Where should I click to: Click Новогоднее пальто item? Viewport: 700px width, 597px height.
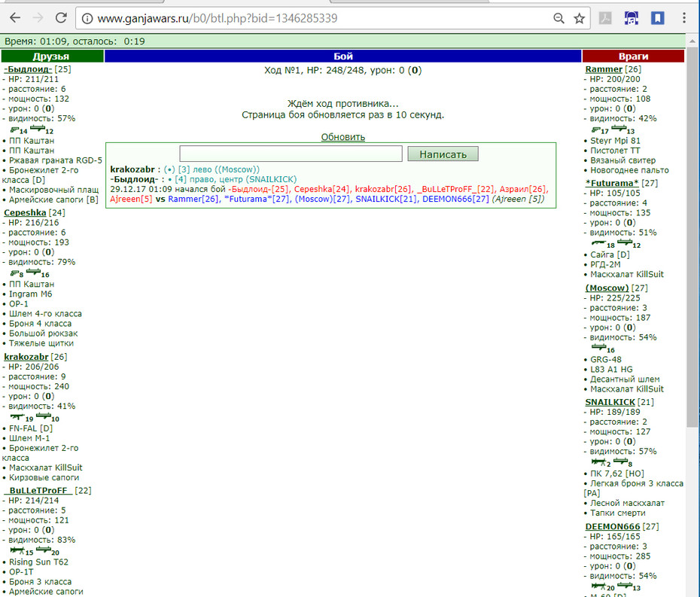click(629, 170)
